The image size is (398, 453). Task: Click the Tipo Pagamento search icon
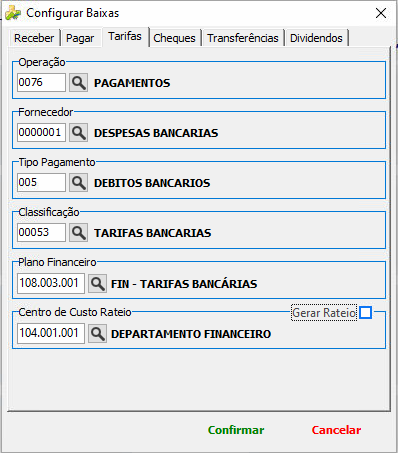tap(78, 183)
